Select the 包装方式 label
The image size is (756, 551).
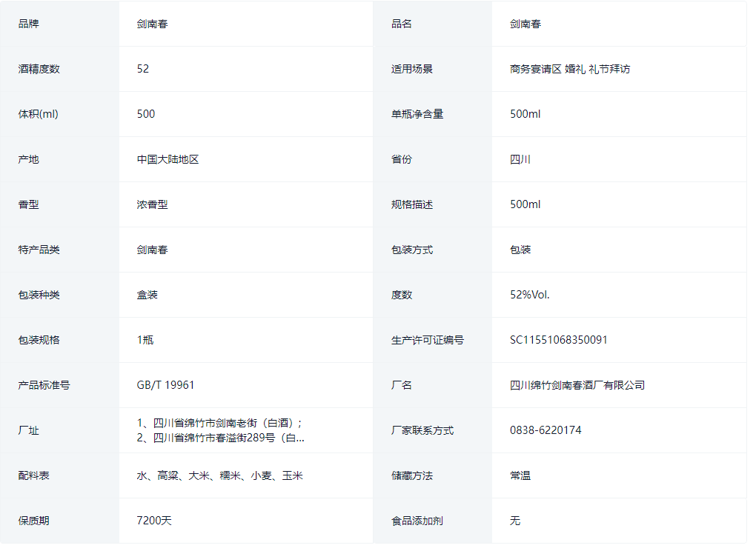click(412, 250)
